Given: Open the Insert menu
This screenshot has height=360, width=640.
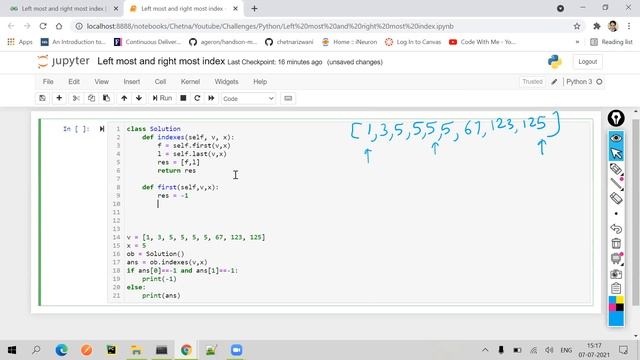Looking at the screenshot, I should tap(132, 82).
